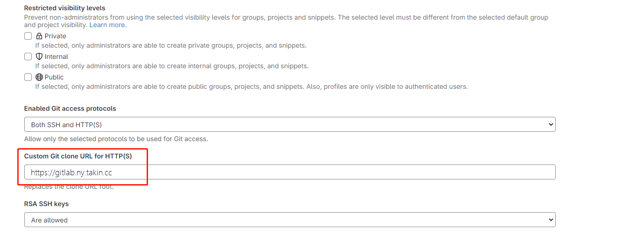This screenshot has width=644, height=236.
Task: Check the Public visibility restriction checkbox
Action: pos(28,77)
